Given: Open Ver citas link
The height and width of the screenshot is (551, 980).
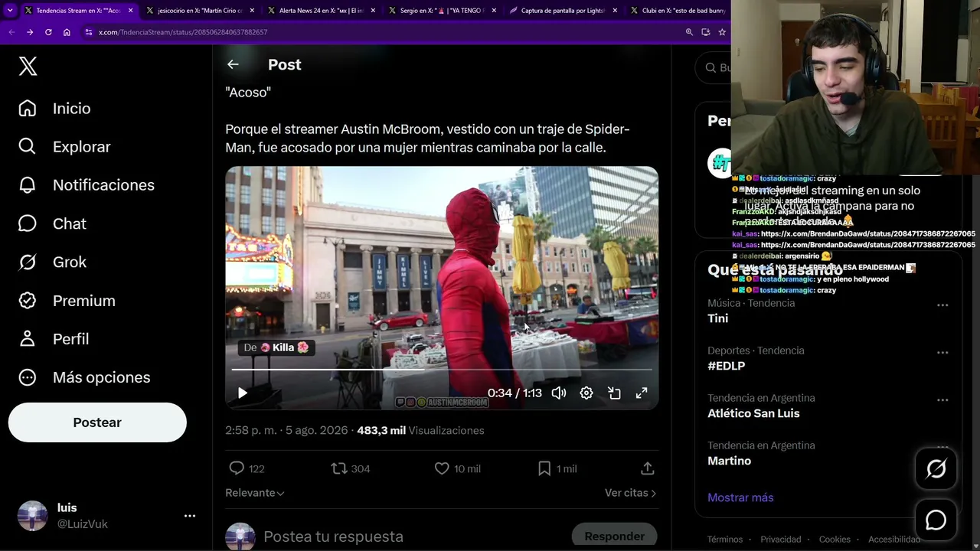Looking at the screenshot, I should click(631, 493).
